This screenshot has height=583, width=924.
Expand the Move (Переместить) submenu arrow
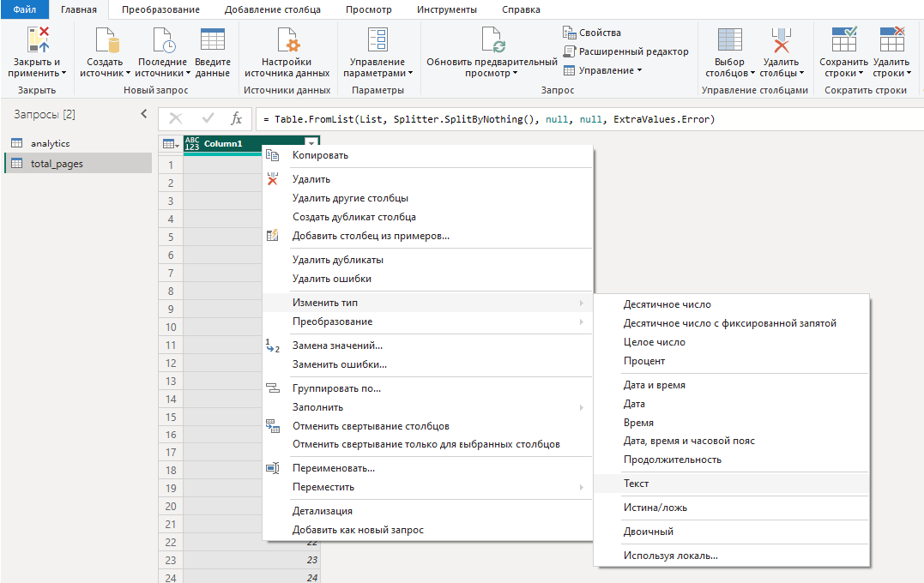point(581,487)
